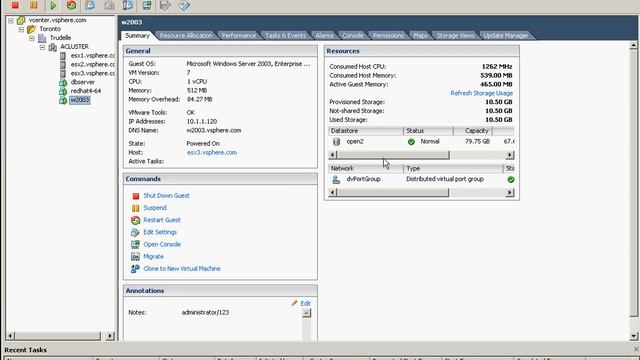Click the ACLUSTER cluster icon
Viewport: 640px width, 360px height.
53,47
